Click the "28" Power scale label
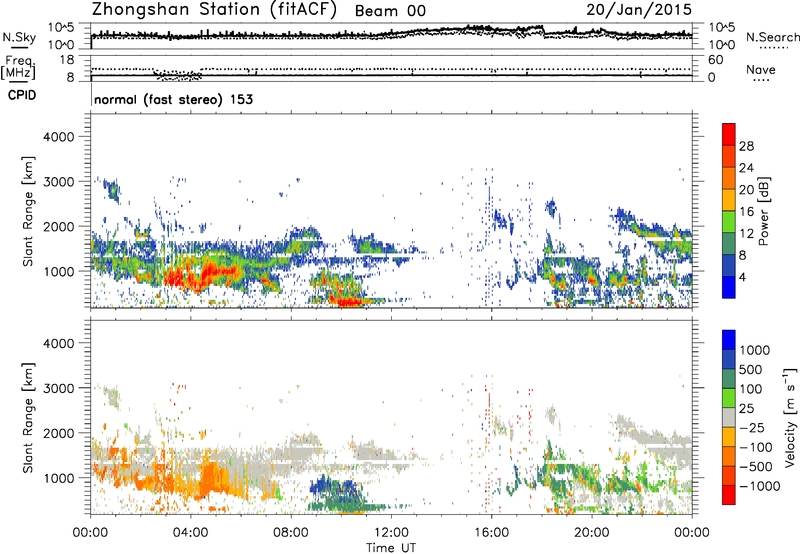 tap(746, 146)
